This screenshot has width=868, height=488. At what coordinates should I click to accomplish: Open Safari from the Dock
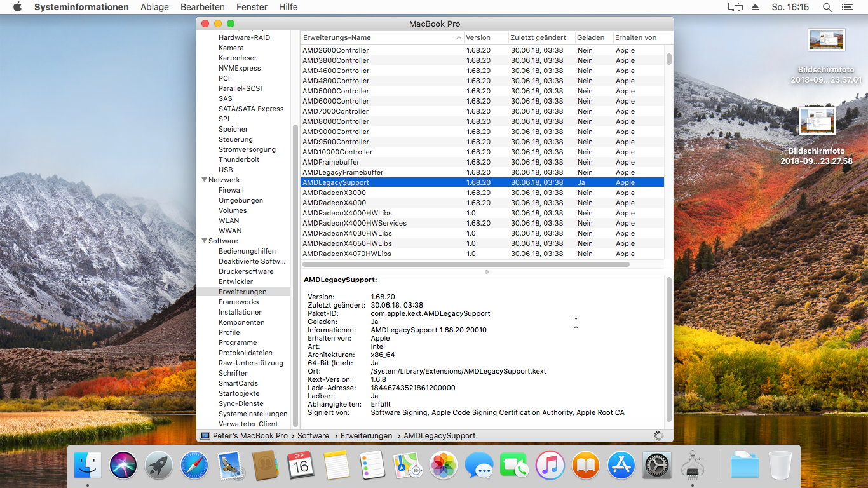click(x=194, y=466)
